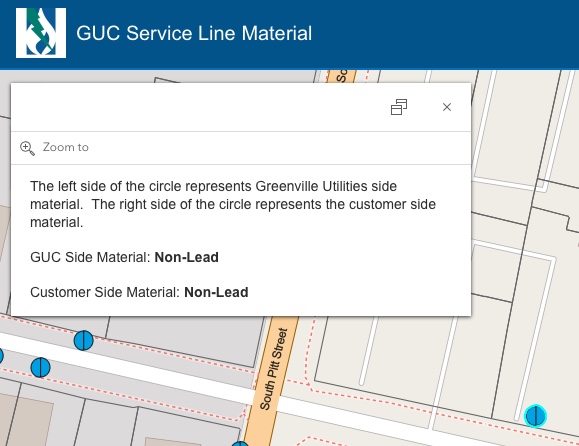The height and width of the screenshot is (446, 579).
Task: Click the blue header bar right of the title
Action: click(443, 34)
